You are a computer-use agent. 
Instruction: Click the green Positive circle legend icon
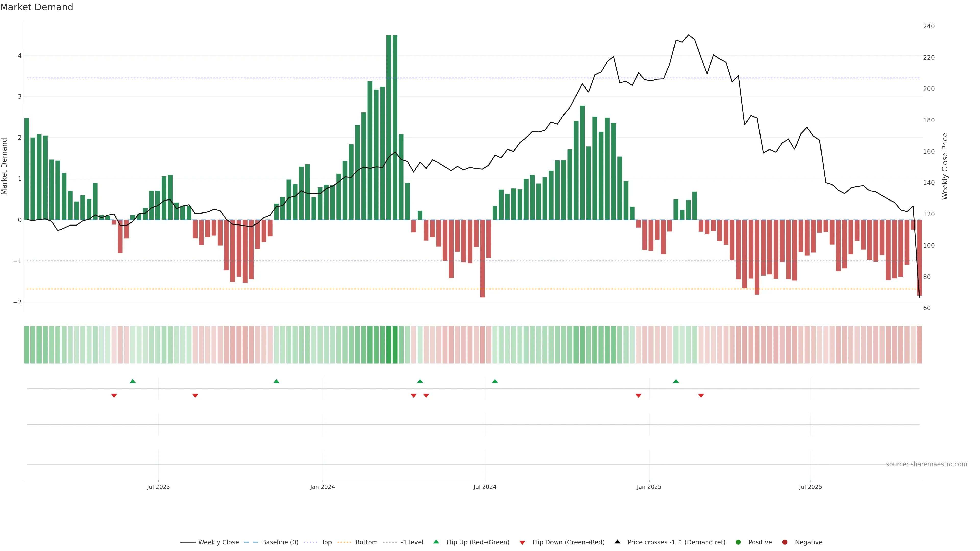tap(738, 542)
